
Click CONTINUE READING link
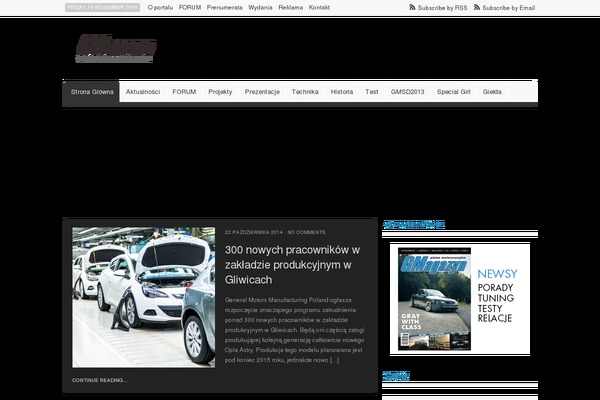tap(99, 380)
